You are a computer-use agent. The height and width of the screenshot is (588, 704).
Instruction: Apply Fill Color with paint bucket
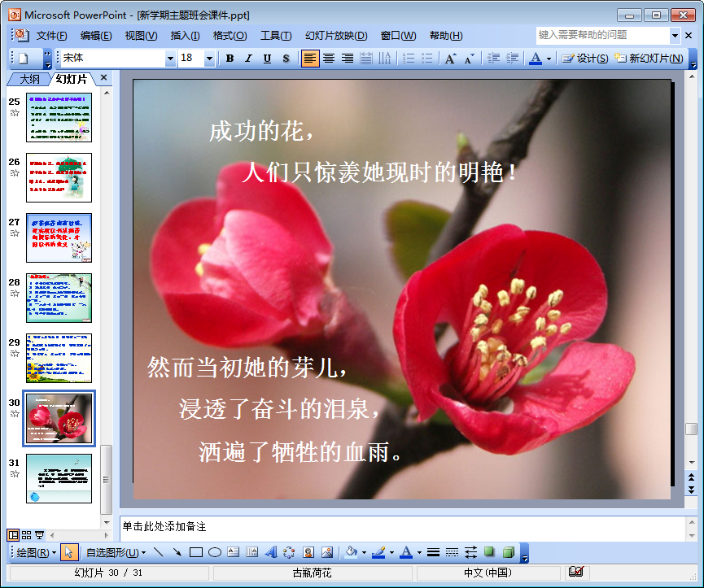(x=351, y=552)
